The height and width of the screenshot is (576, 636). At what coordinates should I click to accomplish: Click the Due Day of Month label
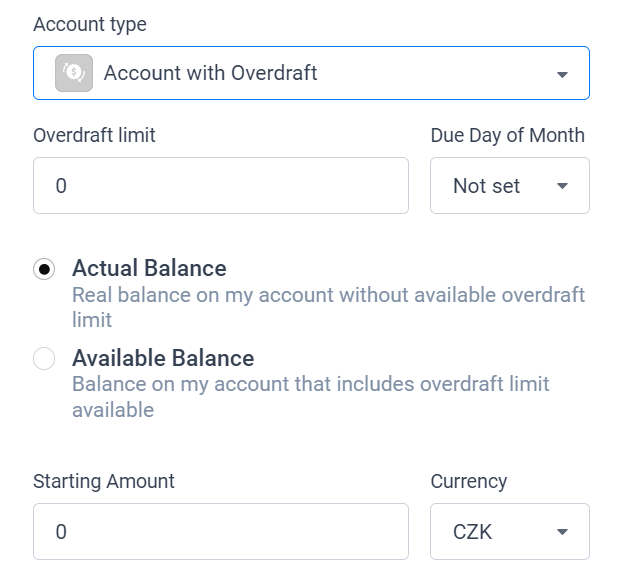click(507, 135)
